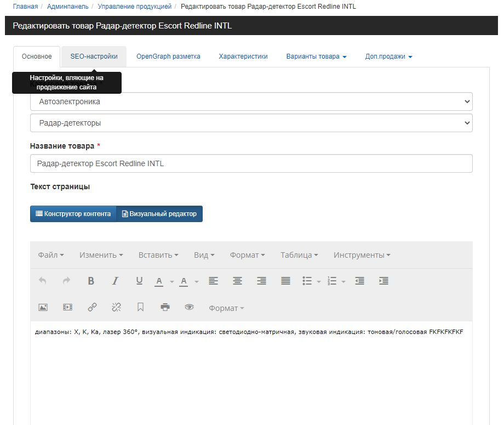
Task: Open the Файл menu
Action: (x=51, y=255)
